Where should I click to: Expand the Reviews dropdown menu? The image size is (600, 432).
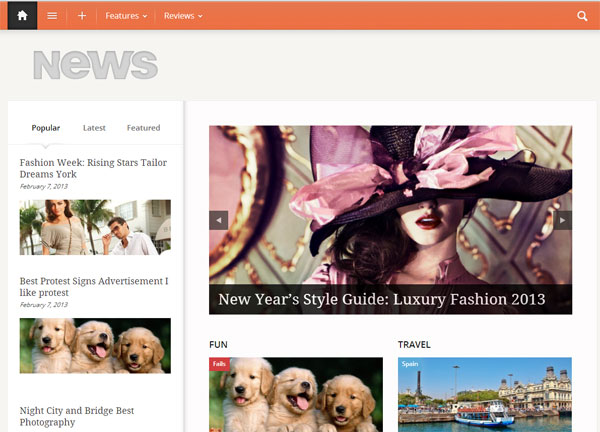coord(183,16)
